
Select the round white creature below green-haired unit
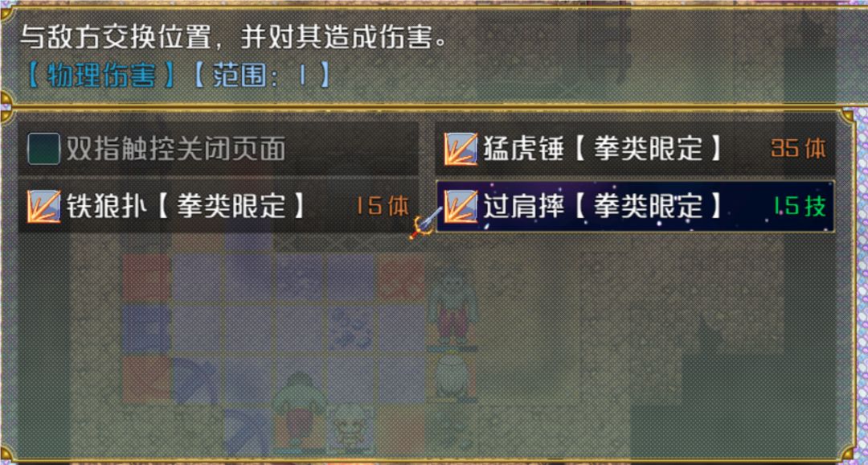452,378
